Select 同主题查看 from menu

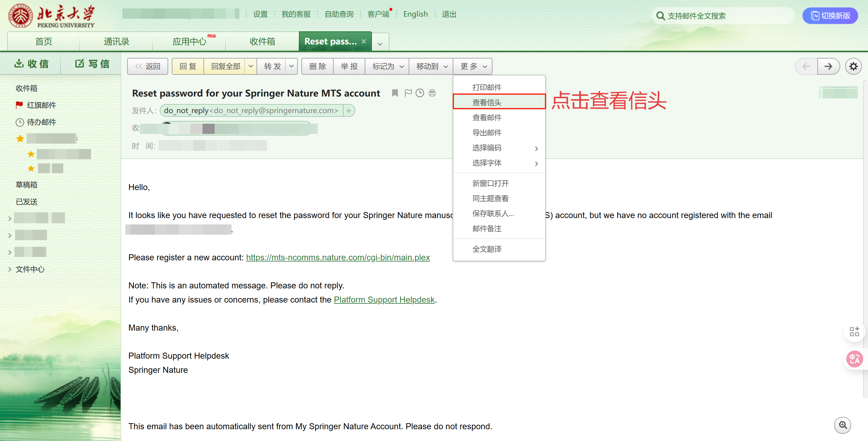[499, 198]
